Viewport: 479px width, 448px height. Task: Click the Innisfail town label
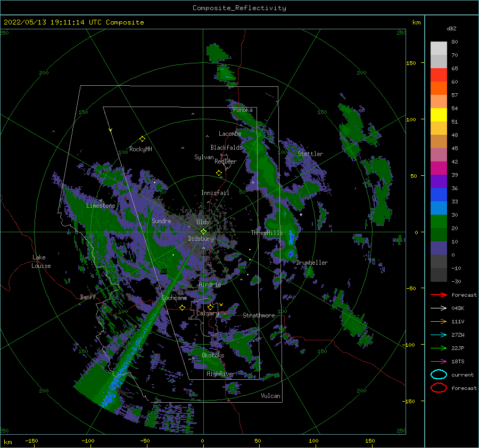[215, 193]
